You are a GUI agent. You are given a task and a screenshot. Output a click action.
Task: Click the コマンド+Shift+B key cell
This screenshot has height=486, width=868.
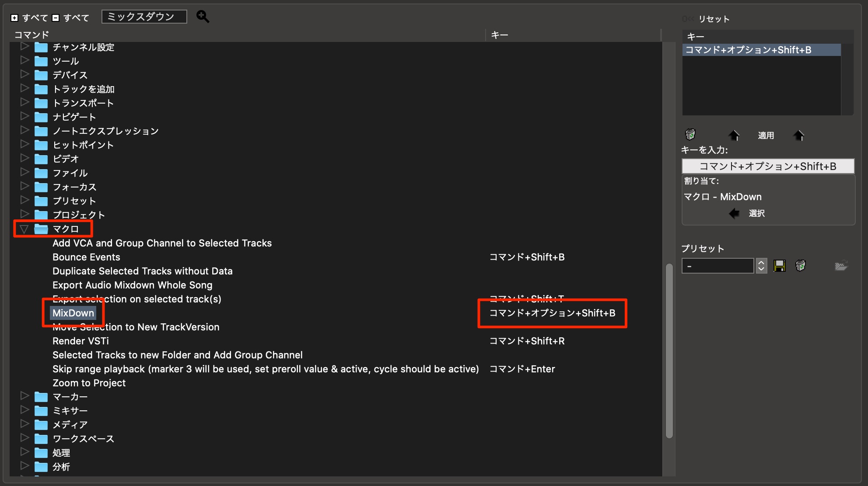[527, 257]
